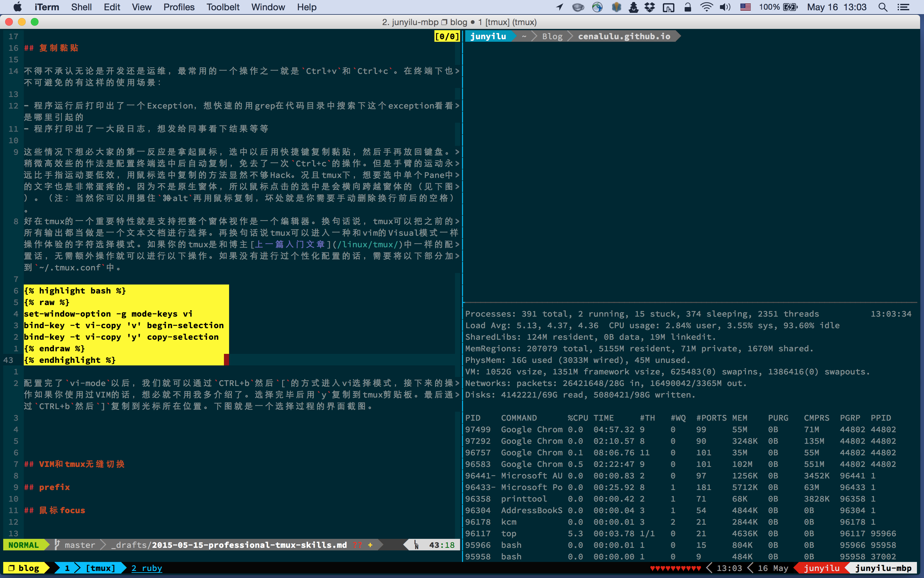Click the begin-selection bind-key line

pos(124,325)
